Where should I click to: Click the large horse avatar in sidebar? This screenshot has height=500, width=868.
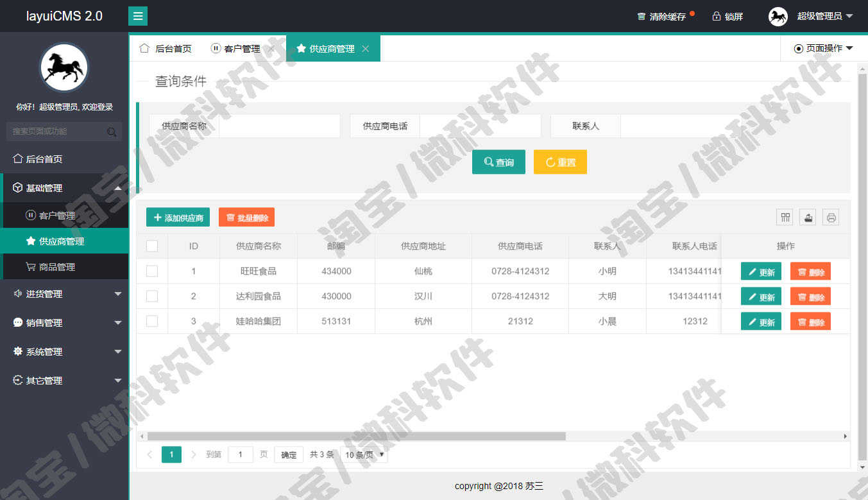point(64,67)
